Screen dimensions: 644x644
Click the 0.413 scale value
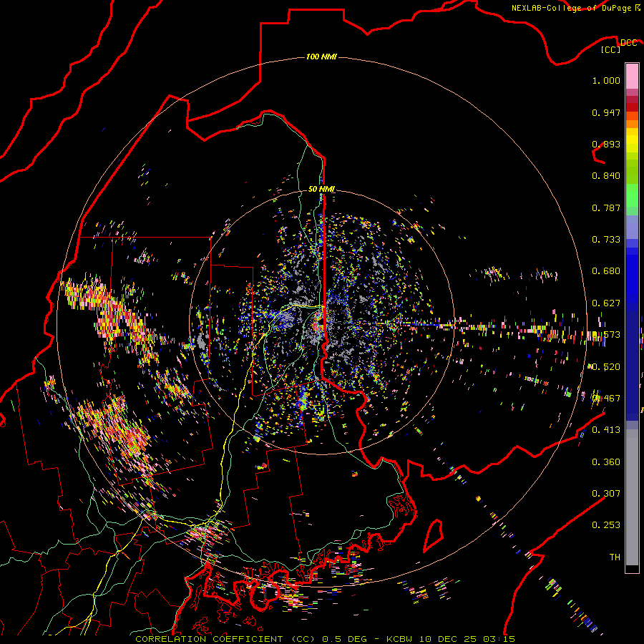606,430
